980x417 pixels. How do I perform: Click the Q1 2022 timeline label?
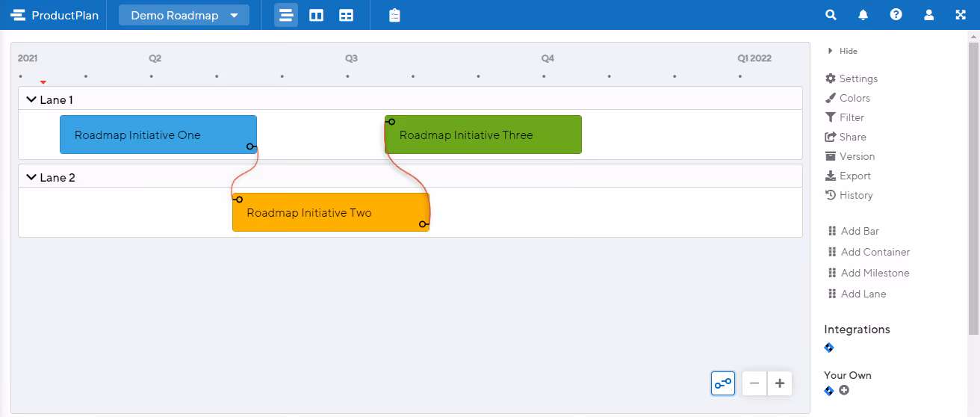pos(754,58)
